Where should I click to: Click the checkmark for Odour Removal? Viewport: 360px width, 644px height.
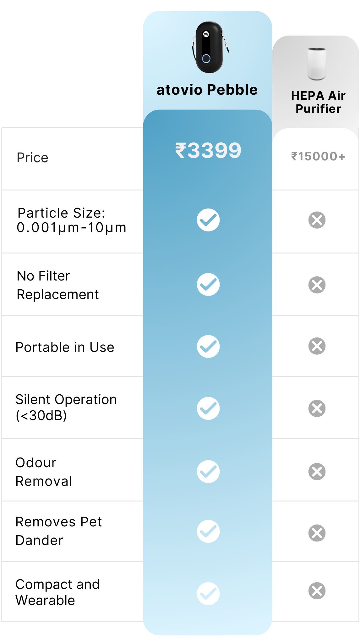[208, 472]
